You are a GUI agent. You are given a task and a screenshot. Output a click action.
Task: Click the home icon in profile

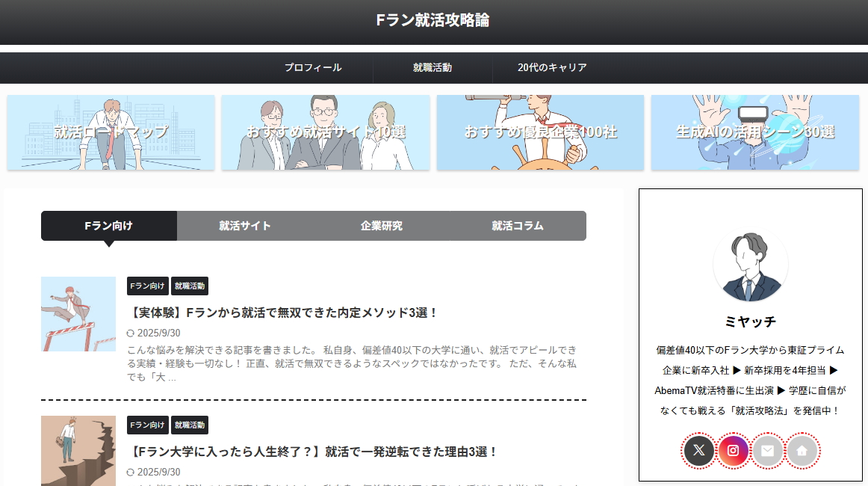(x=802, y=450)
